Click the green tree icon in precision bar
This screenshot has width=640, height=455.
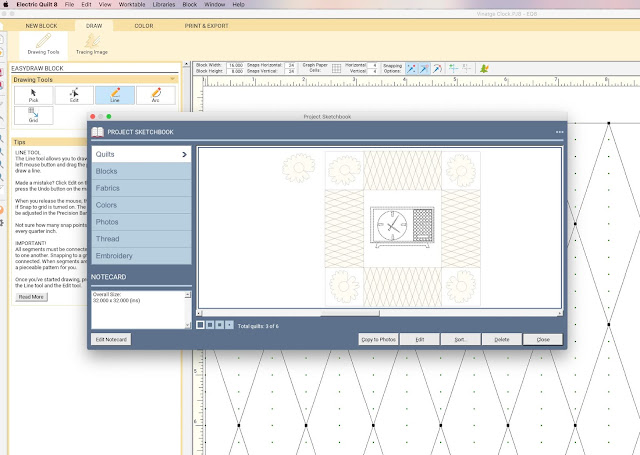484,69
